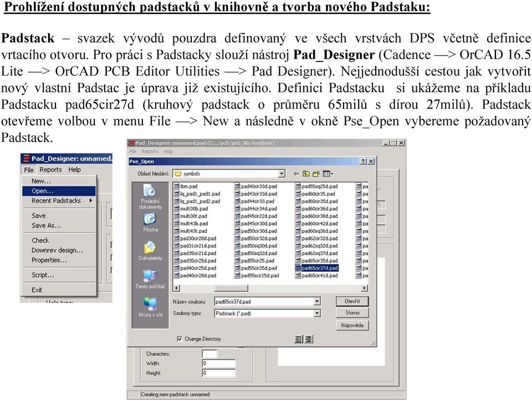Click the Height input field
This screenshot has width=532, height=401.
pos(219,373)
